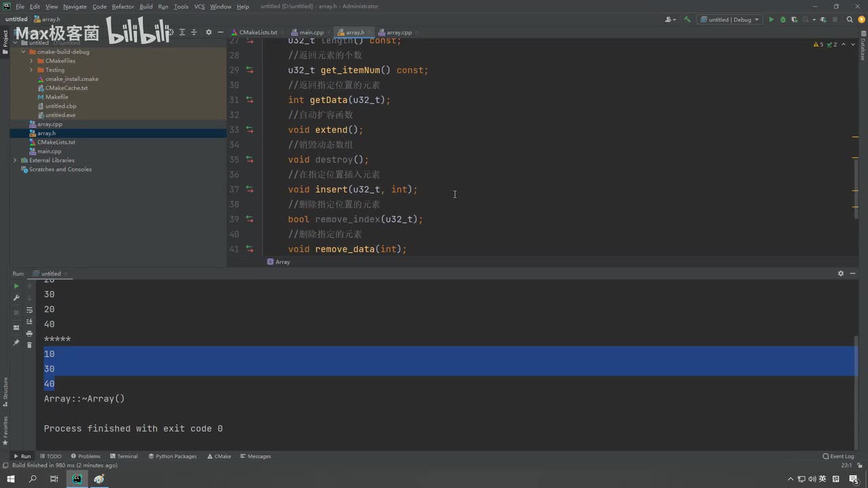Rerun the program in the Run panel
Screen dimensions: 868x488
pyautogui.click(x=16, y=286)
